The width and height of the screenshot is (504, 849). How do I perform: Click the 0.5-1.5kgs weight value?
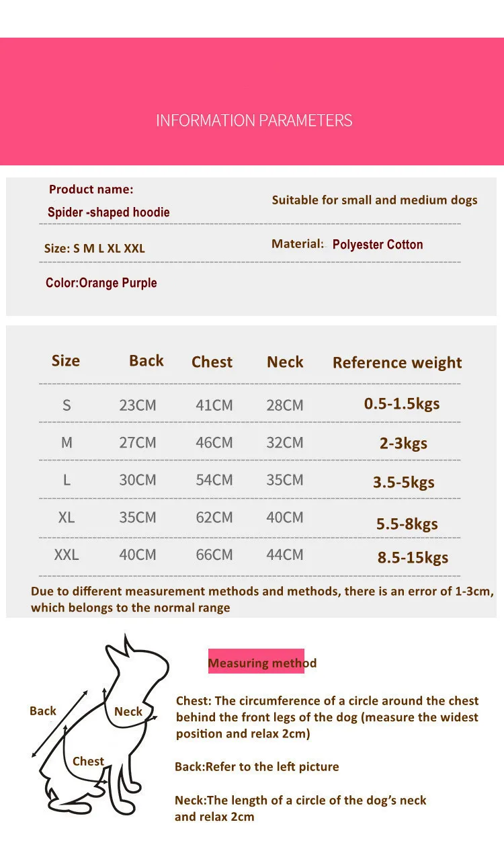(x=402, y=403)
